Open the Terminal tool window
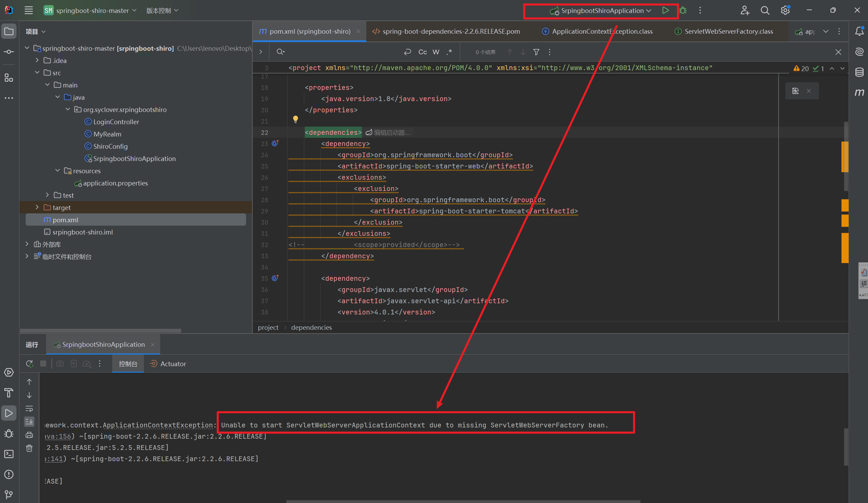The height and width of the screenshot is (503, 868). (x=9, y=454)
